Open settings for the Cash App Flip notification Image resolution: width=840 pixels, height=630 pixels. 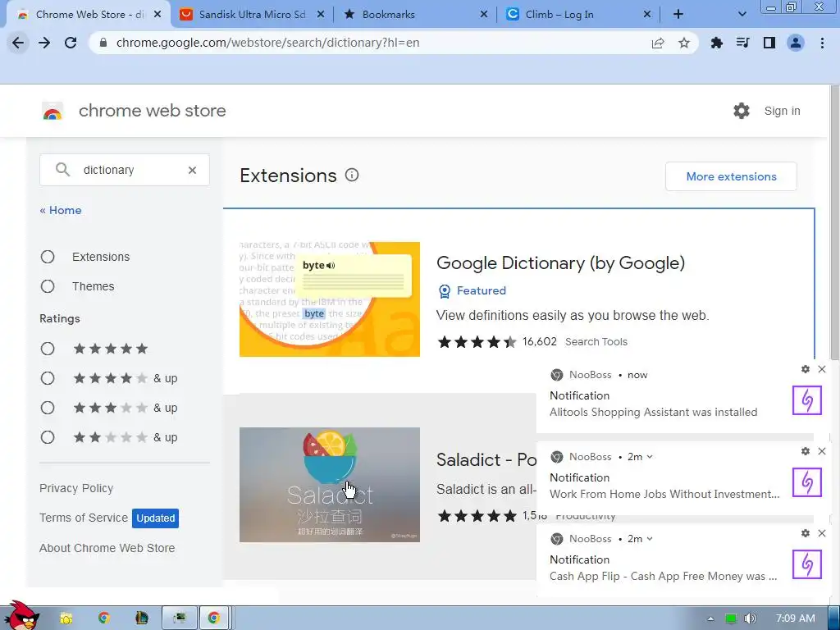pos(806,533)
